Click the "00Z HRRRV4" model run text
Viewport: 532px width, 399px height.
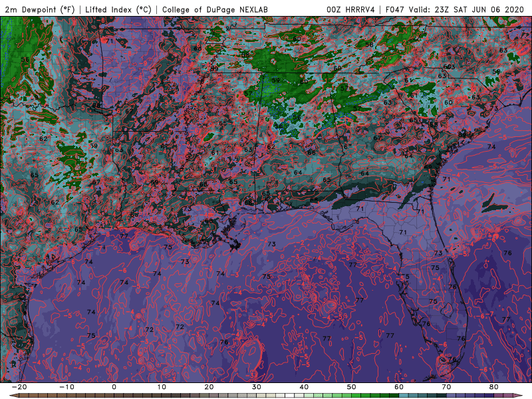pyautogui.click(x=350, y=9)
